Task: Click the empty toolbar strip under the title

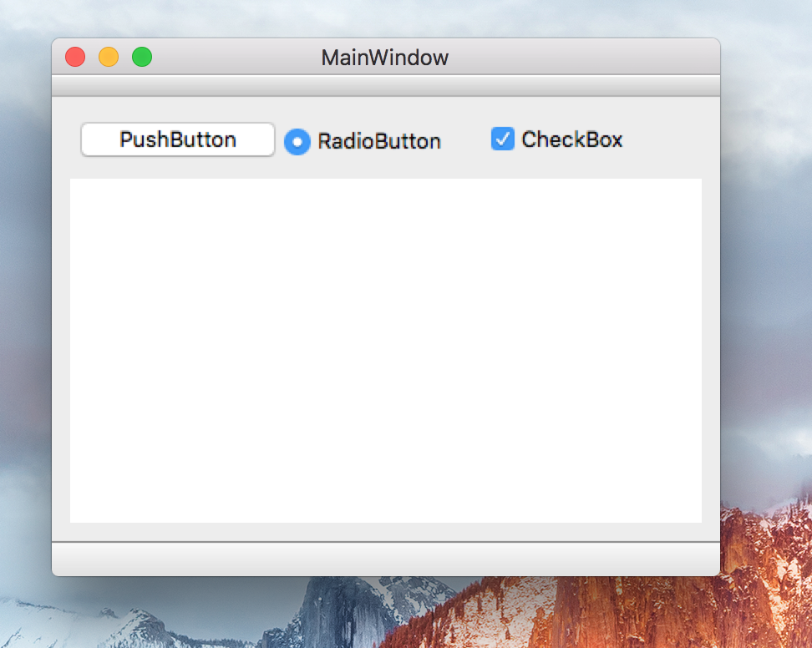Action: click(x=385, y=86)
